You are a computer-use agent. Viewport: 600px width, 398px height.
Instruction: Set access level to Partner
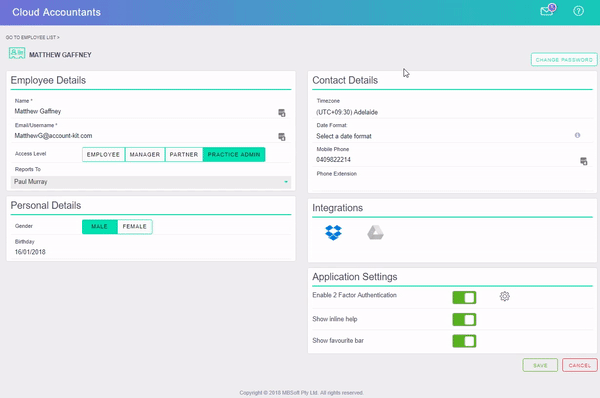point(184,154)
